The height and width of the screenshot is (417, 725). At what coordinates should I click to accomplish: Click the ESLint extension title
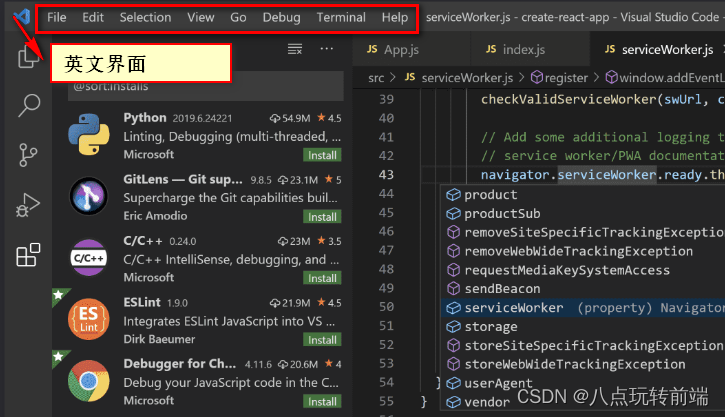142,302
